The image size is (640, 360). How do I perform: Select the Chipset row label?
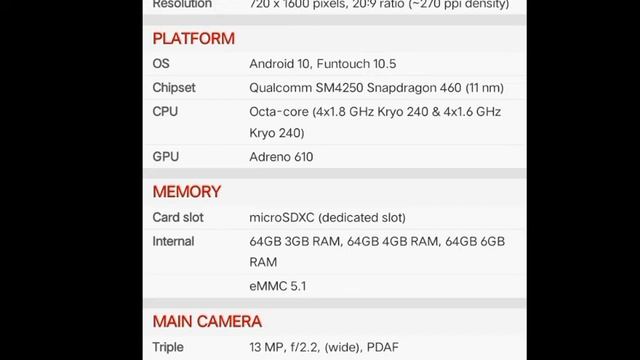(174, 88)
